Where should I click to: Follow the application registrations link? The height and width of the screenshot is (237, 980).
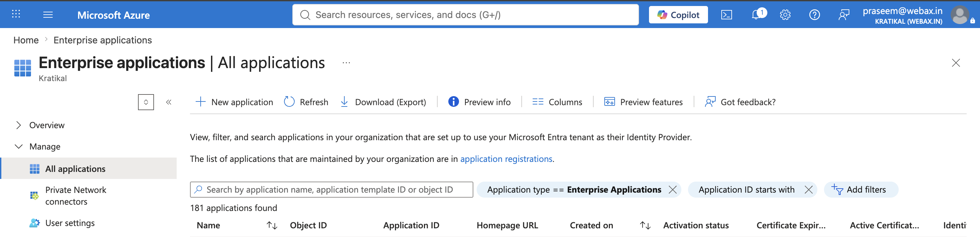click(506, 159)
